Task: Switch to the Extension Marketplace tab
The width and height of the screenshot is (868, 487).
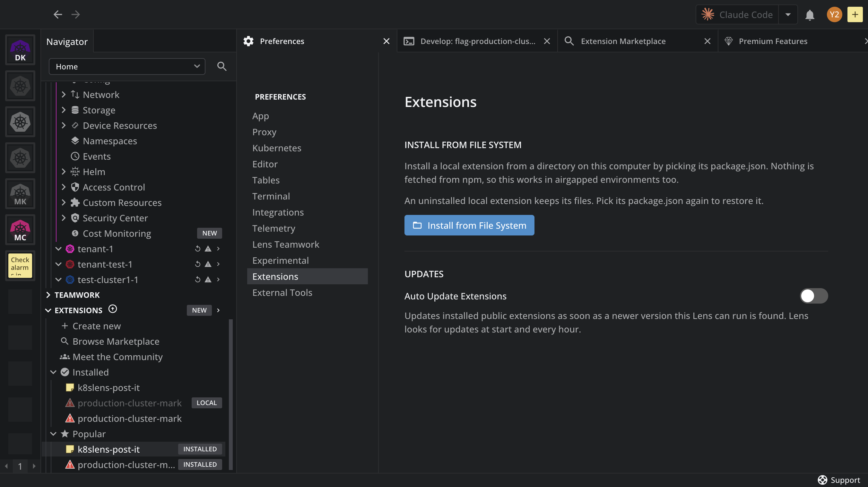Action: click(638, 41)
